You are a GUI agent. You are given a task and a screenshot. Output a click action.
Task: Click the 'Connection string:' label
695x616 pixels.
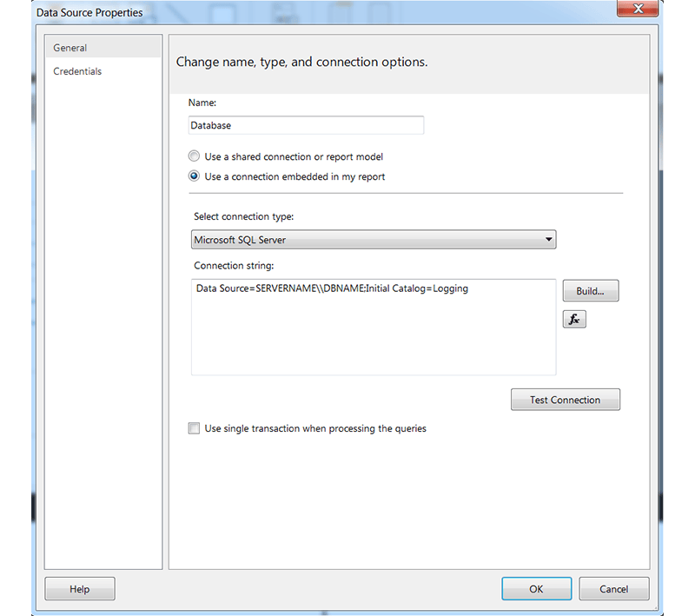click(234, 266)
